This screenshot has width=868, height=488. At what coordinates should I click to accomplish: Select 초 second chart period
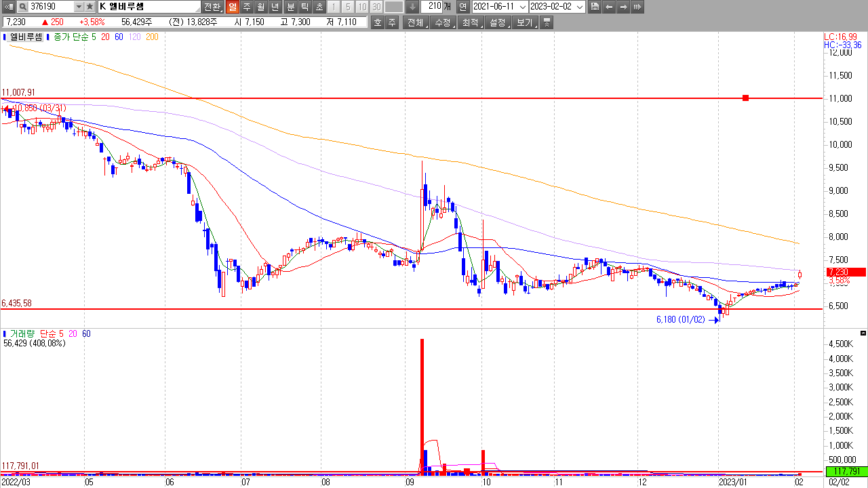pyautogui.click(x=319, y=7)
